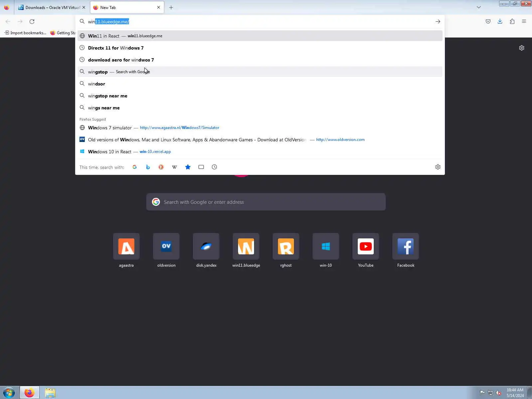532x399 pixels.
Task: Open Windows 7 simulator suggestion
Action: pos(260,128)
